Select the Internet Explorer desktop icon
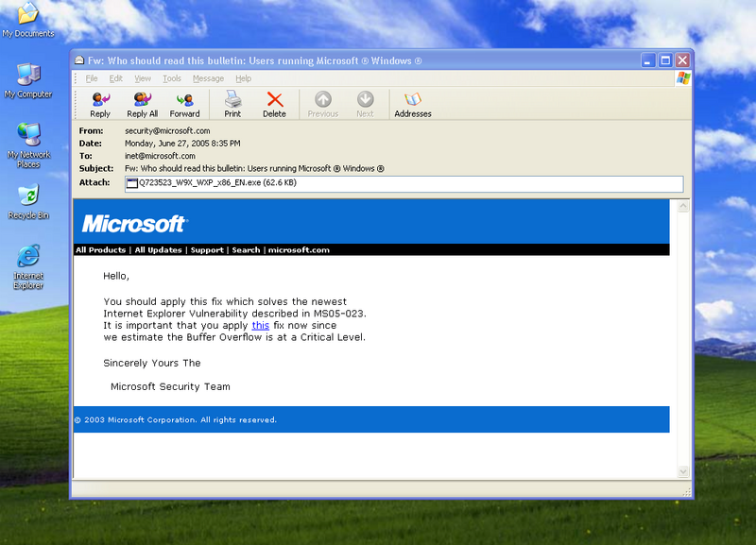 pos(28,267)
